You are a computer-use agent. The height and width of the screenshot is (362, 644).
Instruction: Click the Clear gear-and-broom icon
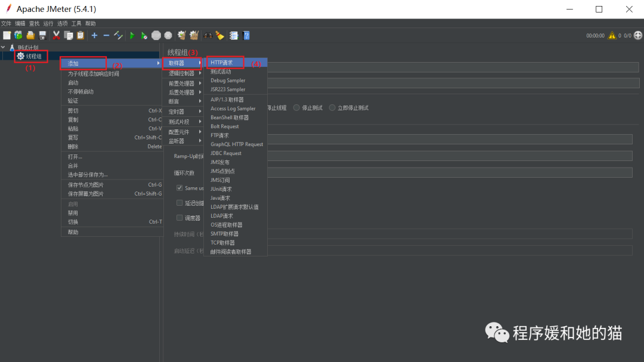point(181,36)
